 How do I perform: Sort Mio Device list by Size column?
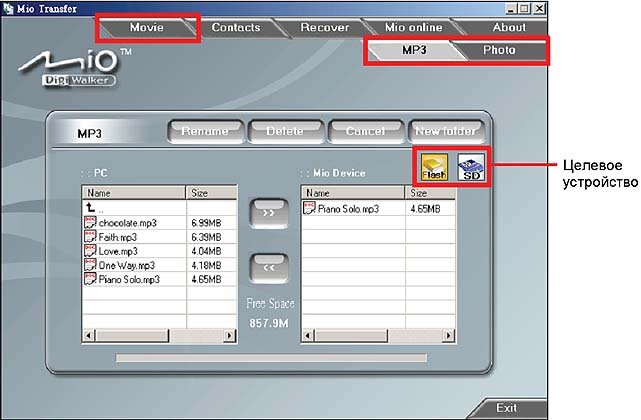[430, 193]
